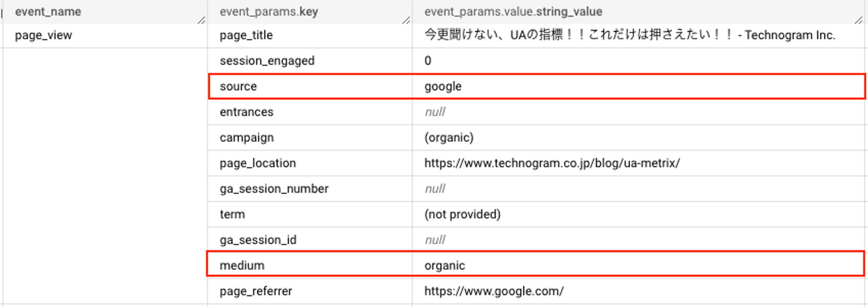Click the highlighted medium key cell
The image size is (868, 307).
tap(310, 265)
